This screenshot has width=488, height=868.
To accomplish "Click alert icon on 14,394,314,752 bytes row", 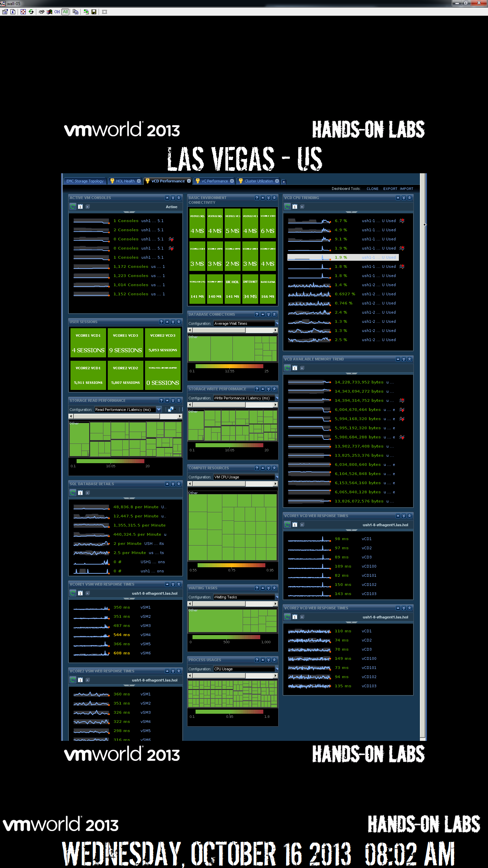I will (x=402, y=400).
